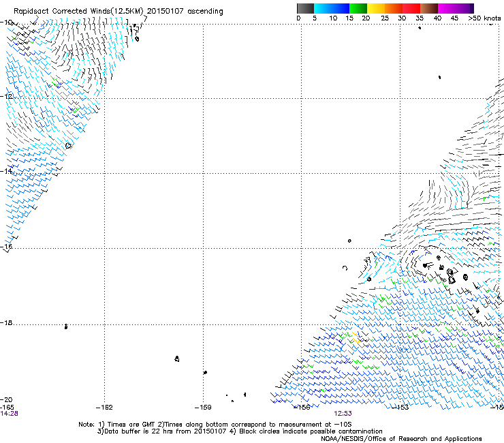Click the yellow 20-25 knots legend color

click(x=376, y=8)
